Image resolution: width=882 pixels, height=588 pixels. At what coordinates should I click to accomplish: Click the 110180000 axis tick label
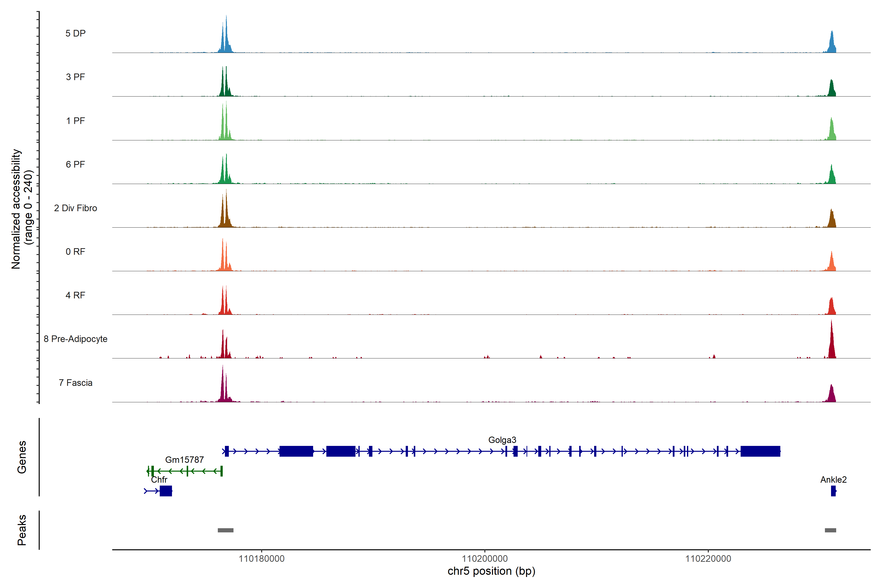coord(261,559)
